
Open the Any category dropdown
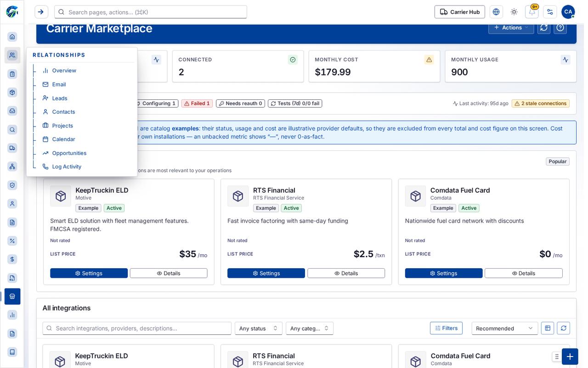(310, 328)
